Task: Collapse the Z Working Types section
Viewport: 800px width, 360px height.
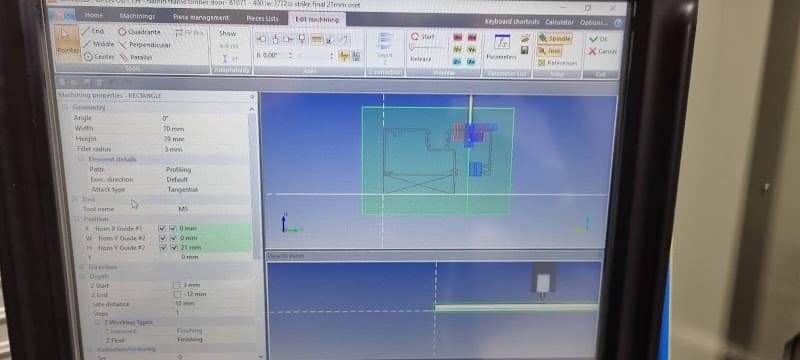Action: [x=98, y=322]
